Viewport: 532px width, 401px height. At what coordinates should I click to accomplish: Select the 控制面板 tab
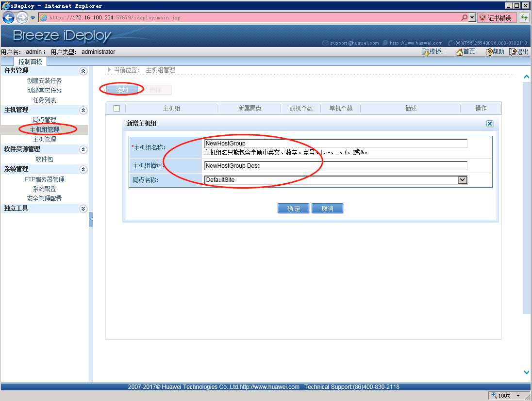(30, 62)
